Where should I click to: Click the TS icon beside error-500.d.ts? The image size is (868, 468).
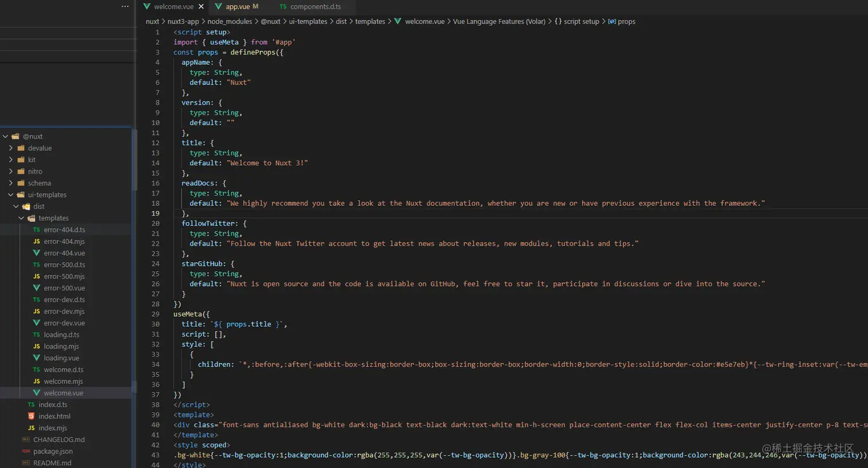coord(37,265)
